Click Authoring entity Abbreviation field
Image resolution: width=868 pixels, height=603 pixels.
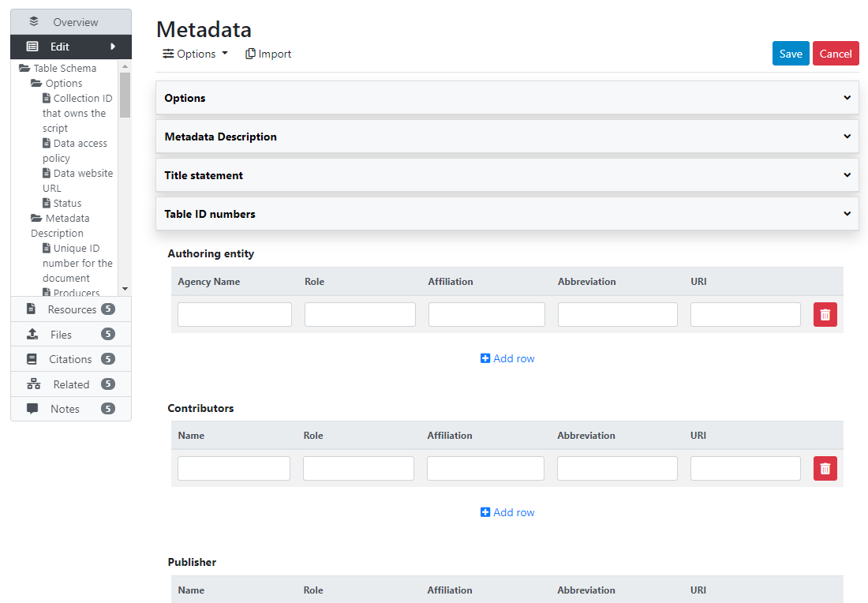pos(618,314)
